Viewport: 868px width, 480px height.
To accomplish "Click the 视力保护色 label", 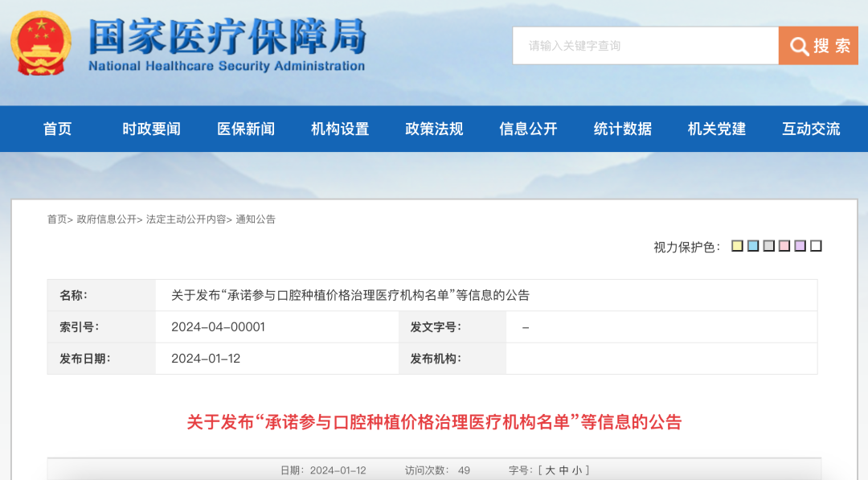I will [x=687, y=247].
